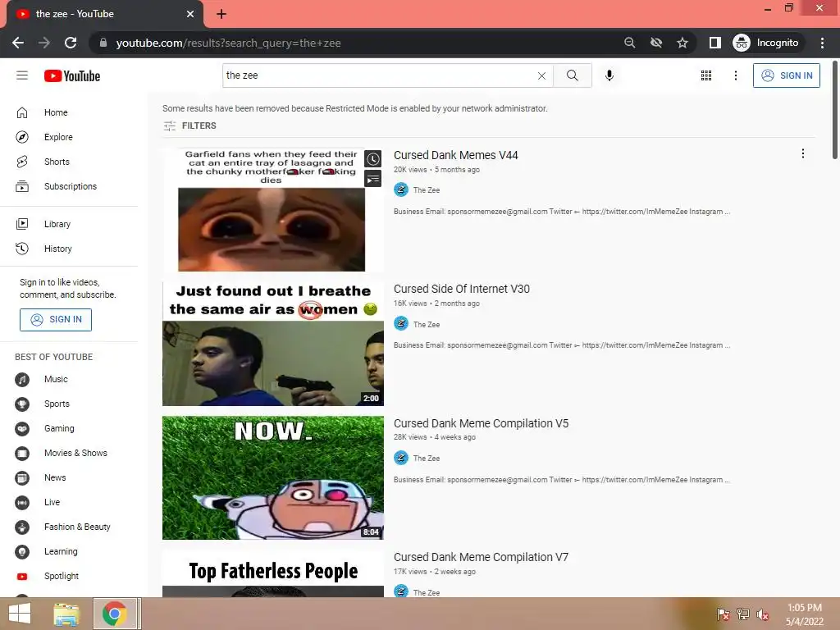Image resolution: width=840 pixels, height=630 pixels.
Task: Go back with the browser back arrow
Action: point(18,43)
